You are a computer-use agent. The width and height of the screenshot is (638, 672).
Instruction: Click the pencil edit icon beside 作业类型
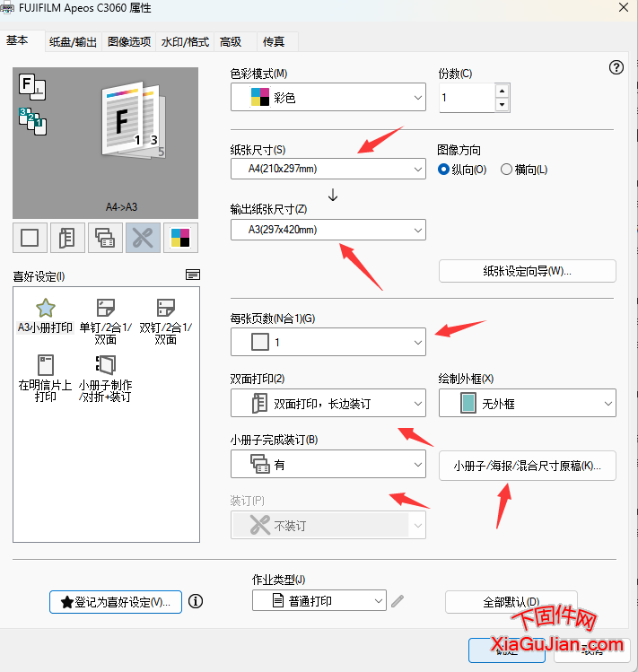click(x=398, y=601)
